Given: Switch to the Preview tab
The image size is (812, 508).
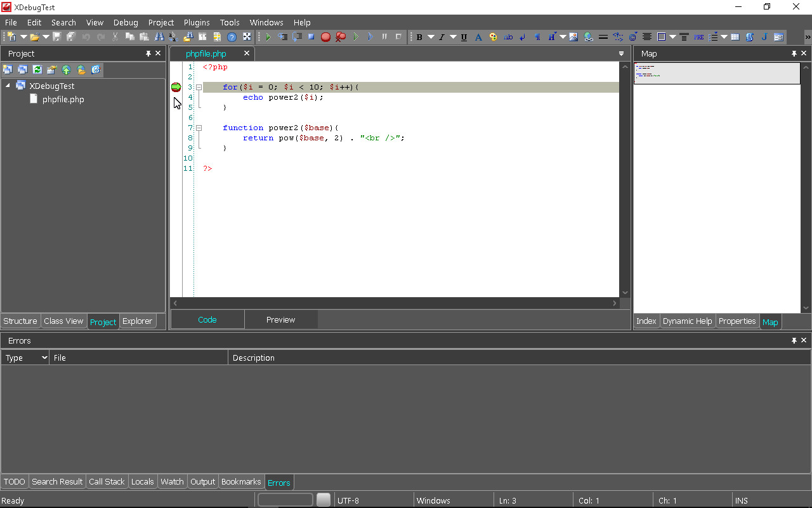Looking at the screenshot, I should (280, 319).
